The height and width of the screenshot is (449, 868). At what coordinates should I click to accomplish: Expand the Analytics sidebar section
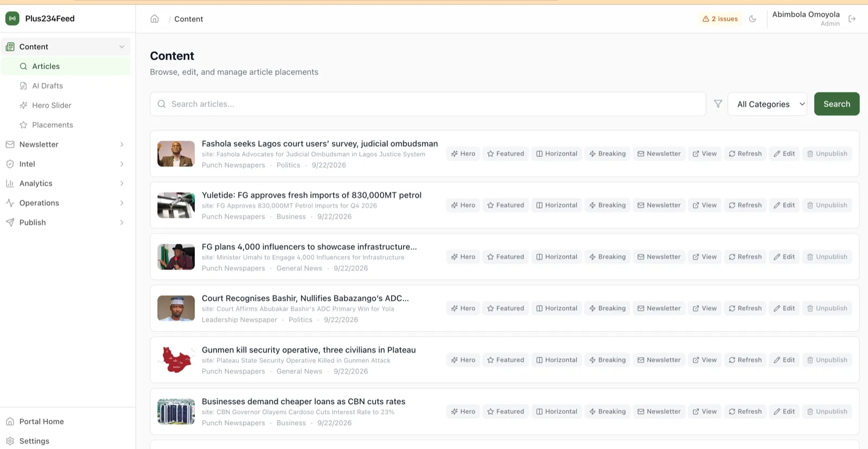[x=65, y=184]
